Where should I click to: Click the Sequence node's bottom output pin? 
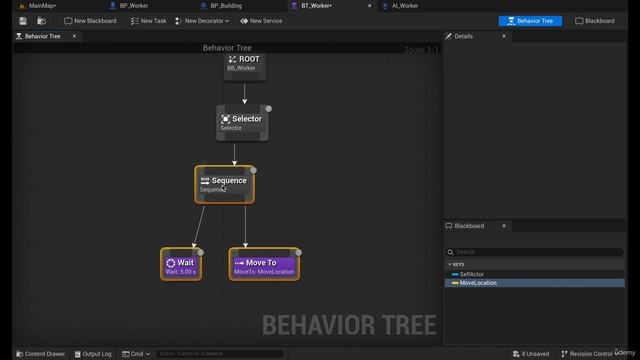224,198
